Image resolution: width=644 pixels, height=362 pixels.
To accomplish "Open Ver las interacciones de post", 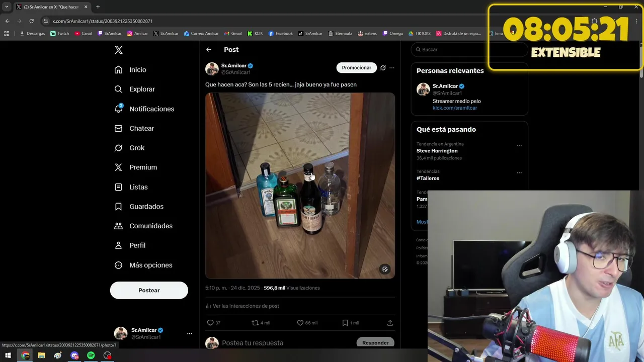I will coord(243,306).
